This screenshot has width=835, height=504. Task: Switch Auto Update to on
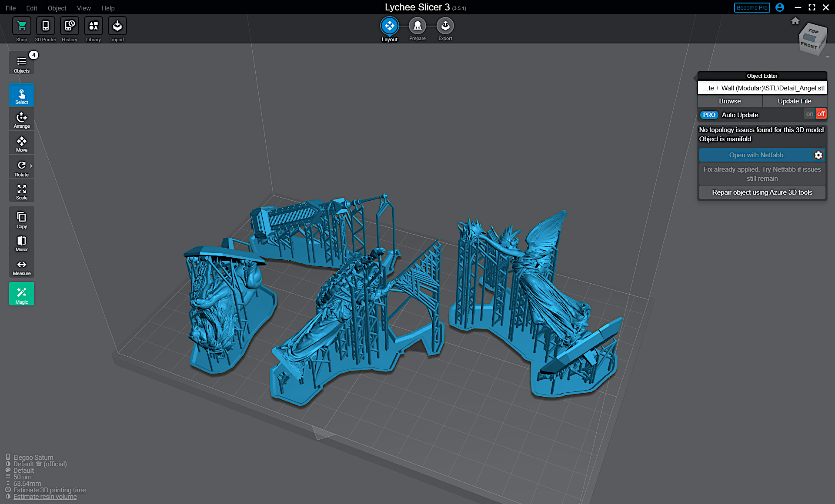[809, 114]
